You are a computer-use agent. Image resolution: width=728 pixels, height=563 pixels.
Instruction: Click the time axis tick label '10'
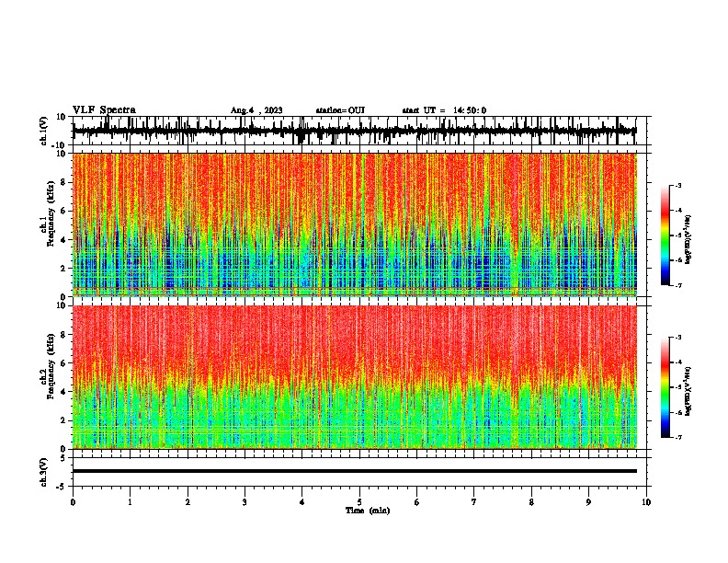[646, 502]
